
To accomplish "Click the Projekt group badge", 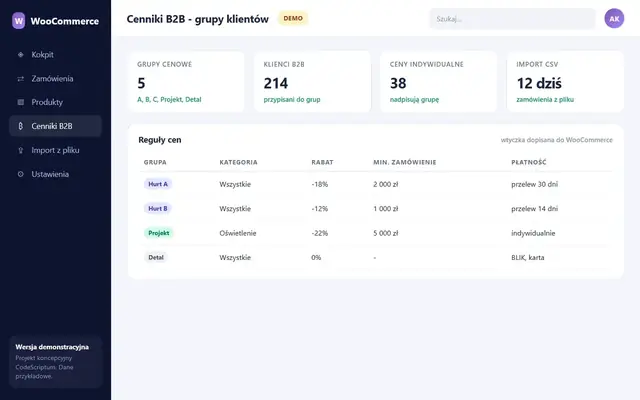I will (x=159, y=233).
